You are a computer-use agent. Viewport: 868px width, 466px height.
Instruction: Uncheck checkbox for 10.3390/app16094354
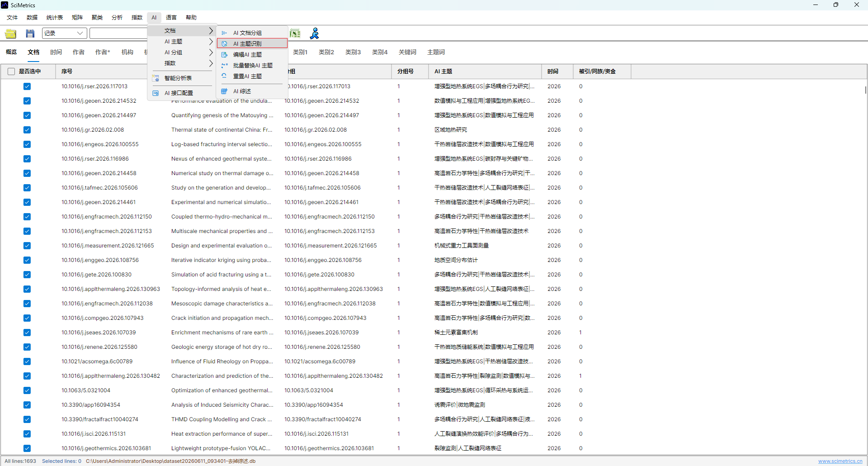tap(27, 405)
